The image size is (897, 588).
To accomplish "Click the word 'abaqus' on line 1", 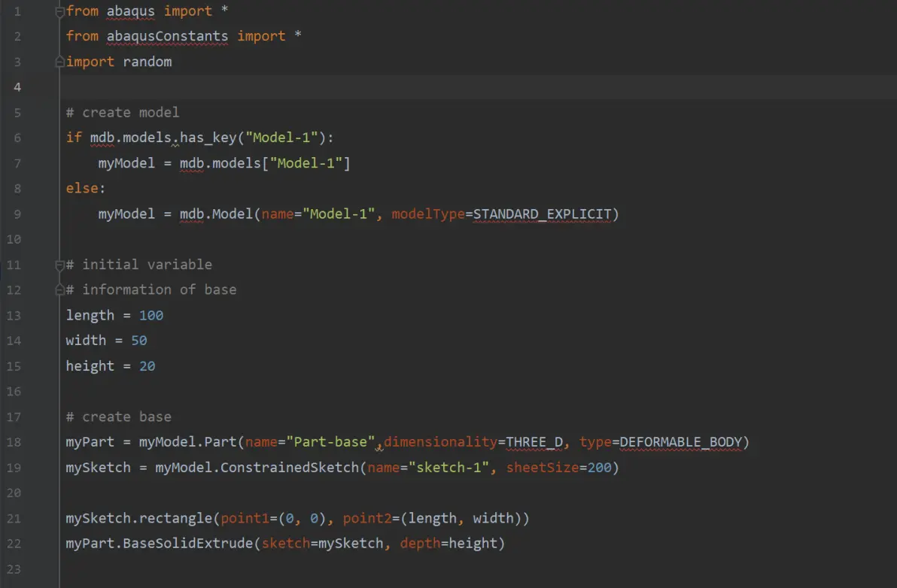I will pyautogui.click(x=130, y=11).
